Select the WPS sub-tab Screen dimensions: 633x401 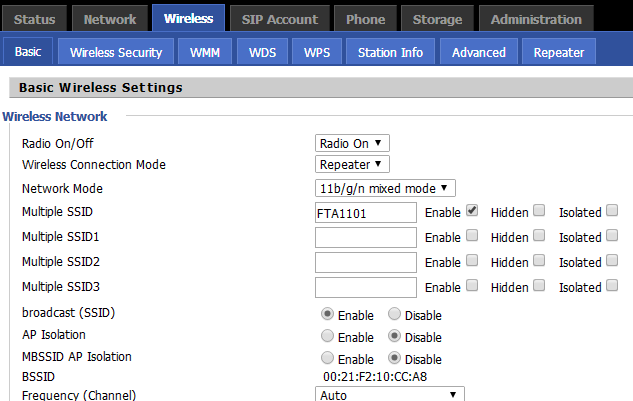pyautogui.click(x=317, y=52)
